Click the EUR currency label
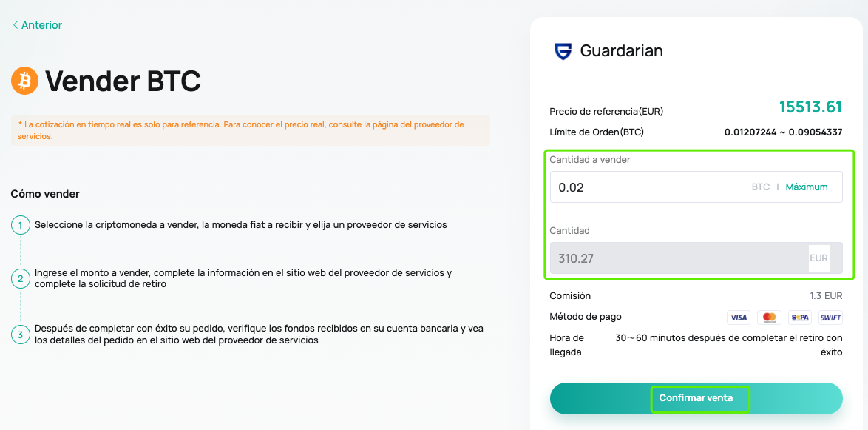 (x=818, y=258)
